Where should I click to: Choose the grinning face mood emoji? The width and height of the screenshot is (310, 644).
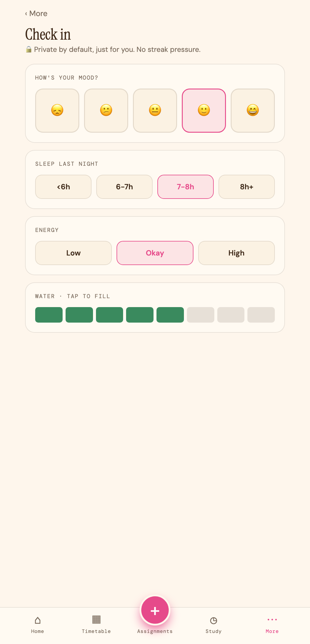tap(253, 111)
